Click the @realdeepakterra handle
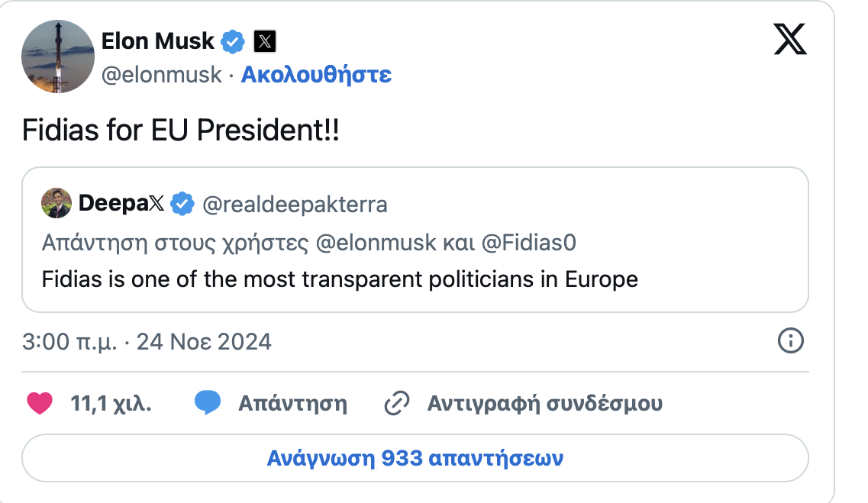Viewport: 868px width, 503px height. pyautogui.click(x=295, y=204)
